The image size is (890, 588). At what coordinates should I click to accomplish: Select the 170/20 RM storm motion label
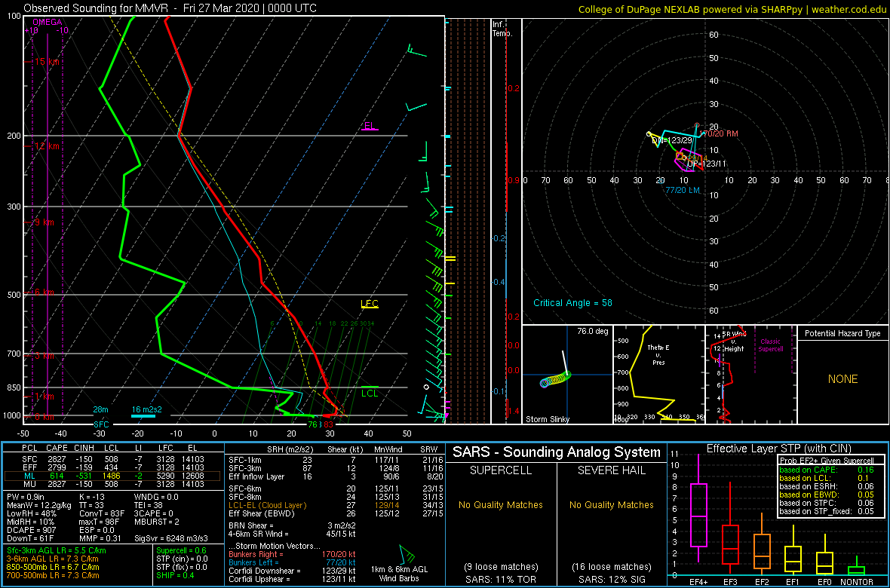[719, 133]
